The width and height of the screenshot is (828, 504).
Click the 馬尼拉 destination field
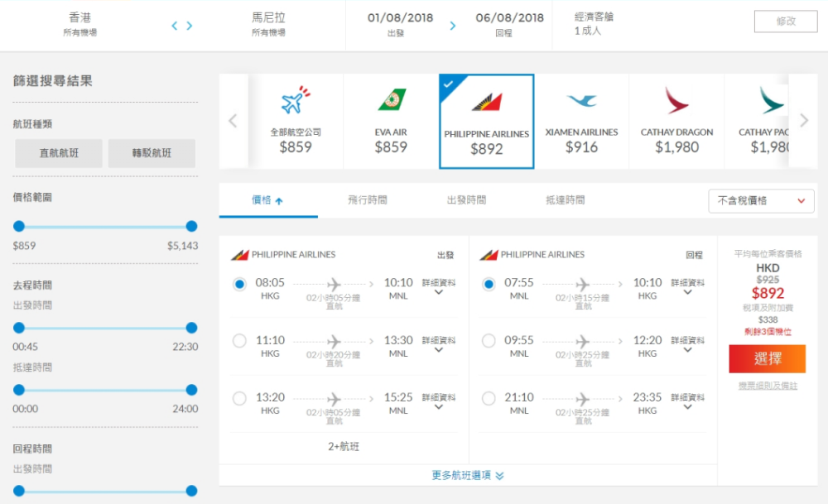pyautogui.click(x=268, y=24)
